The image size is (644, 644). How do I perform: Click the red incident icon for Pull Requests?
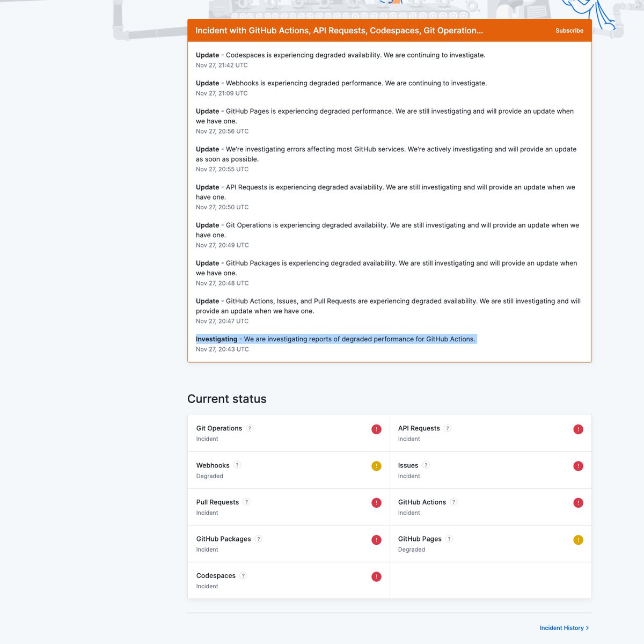[x=377, y=503]
